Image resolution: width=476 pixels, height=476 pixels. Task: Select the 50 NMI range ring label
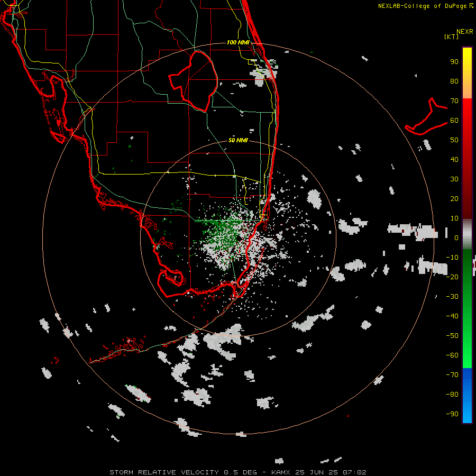pos(238,140)
